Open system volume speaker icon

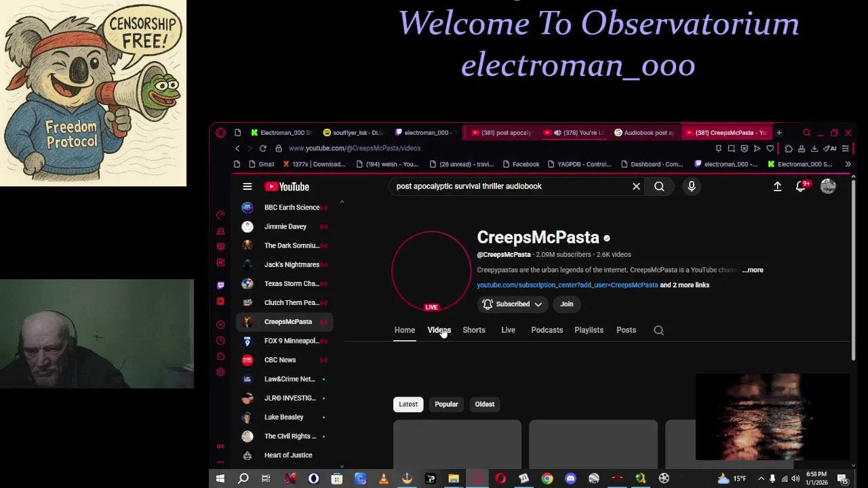click(795, 479)
